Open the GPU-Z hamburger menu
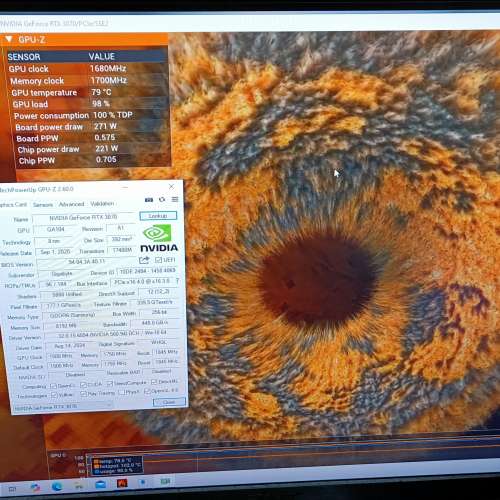The image size is (500, 500). point(175,199)
